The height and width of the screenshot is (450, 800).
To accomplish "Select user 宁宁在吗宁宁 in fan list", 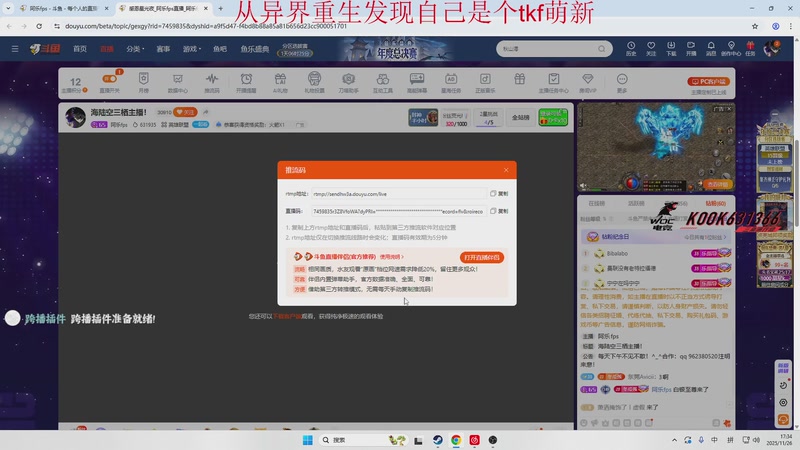I will 623,283.
